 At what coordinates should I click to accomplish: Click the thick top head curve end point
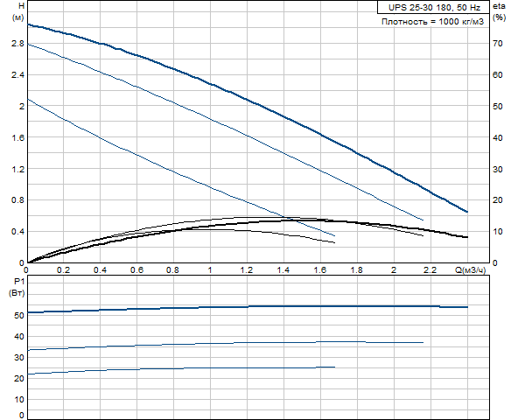(x=467, y=212)
